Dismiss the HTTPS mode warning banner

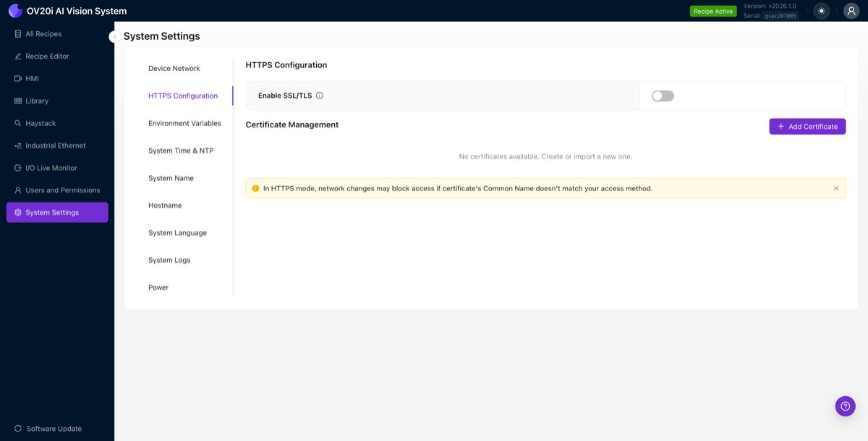tap(835, 188)
